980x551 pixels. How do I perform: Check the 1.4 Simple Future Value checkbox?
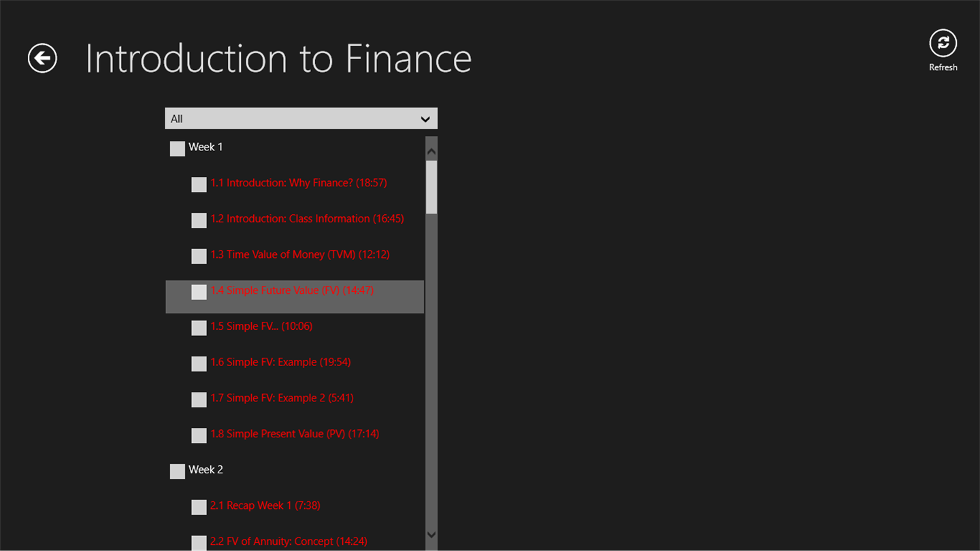point(199,292)
